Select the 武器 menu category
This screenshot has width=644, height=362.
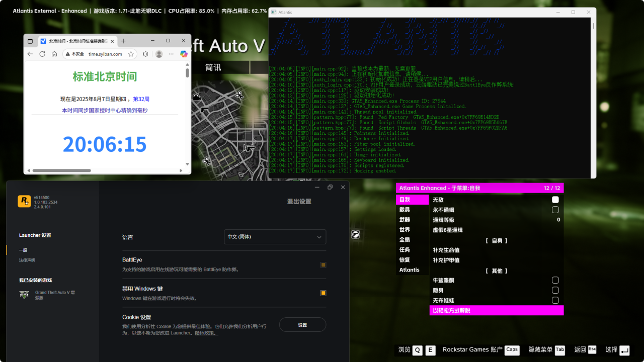[x=413, y=220]
